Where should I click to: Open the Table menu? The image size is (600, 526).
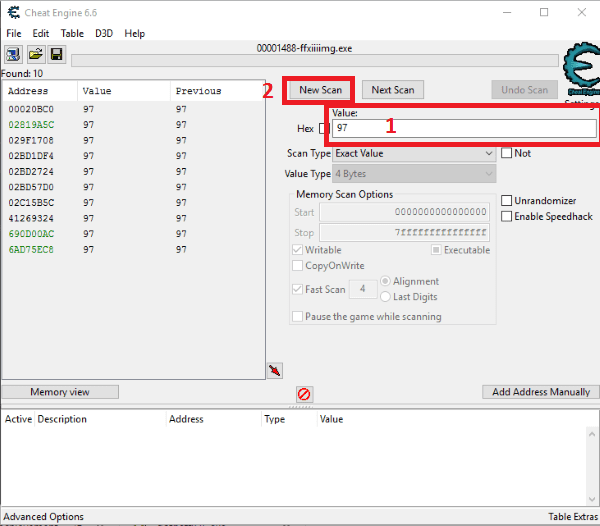tap(72, 33)
